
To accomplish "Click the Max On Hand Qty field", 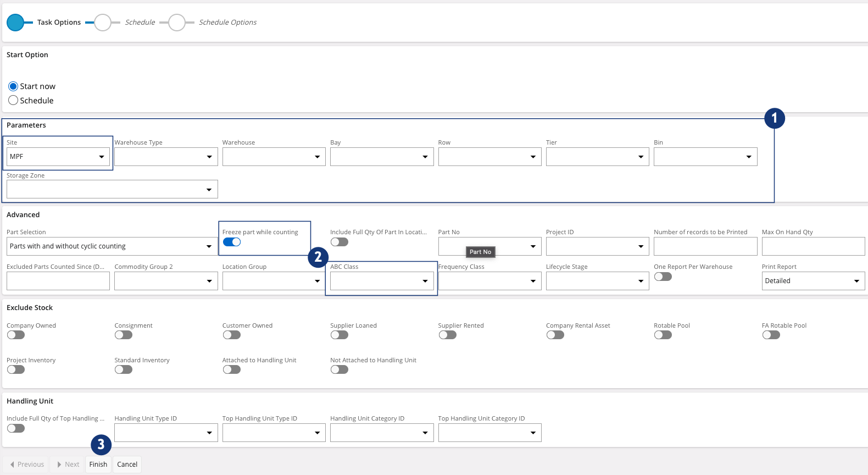I will pyautogui.click(x=813, y=246).
